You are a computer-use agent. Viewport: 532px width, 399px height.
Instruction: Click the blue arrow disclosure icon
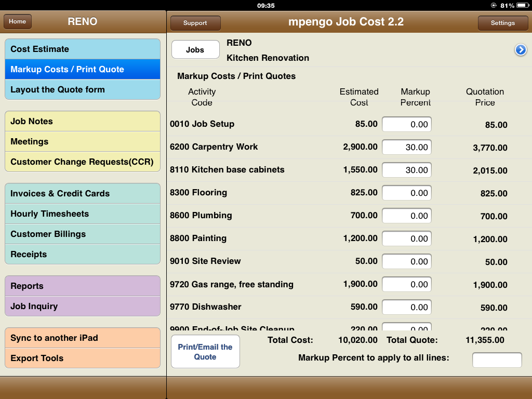pos(521,50)
